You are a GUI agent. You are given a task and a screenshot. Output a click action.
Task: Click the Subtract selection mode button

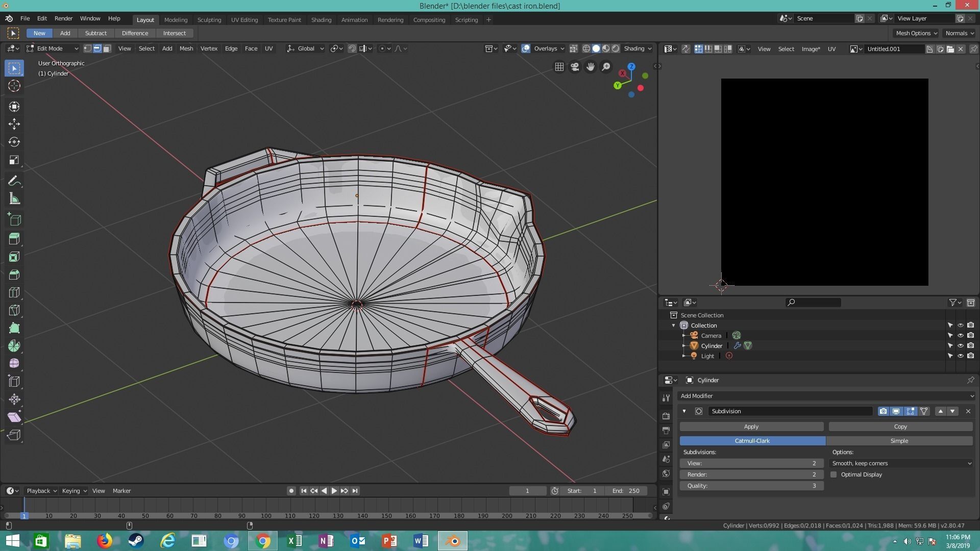click(96, 33)
